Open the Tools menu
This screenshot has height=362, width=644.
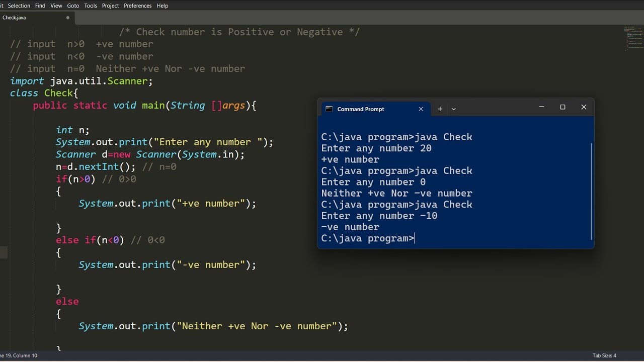pyautogui.click(x=91, y=6)
